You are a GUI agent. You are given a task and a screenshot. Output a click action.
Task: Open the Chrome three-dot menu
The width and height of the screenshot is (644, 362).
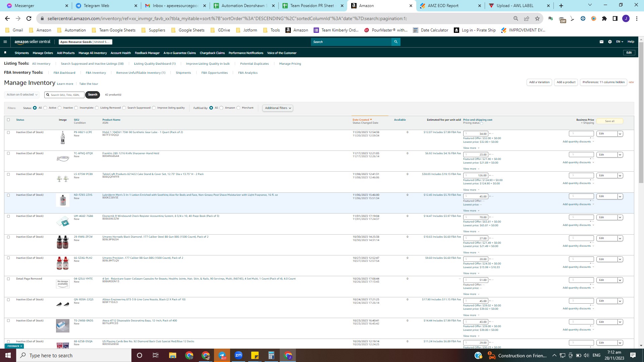(x=637, y=18)
